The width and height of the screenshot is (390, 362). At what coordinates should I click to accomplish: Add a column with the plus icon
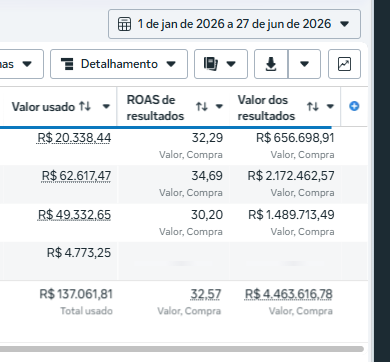pyautogui.click(x=354, y=106)
